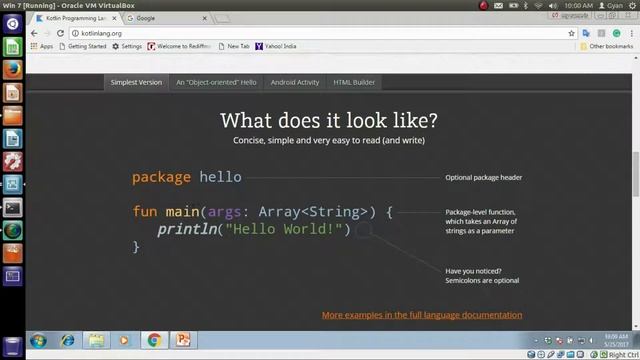Open the Ubuntu system gear menu
This screenshot has width=640, height=360.
coord(632,5)
